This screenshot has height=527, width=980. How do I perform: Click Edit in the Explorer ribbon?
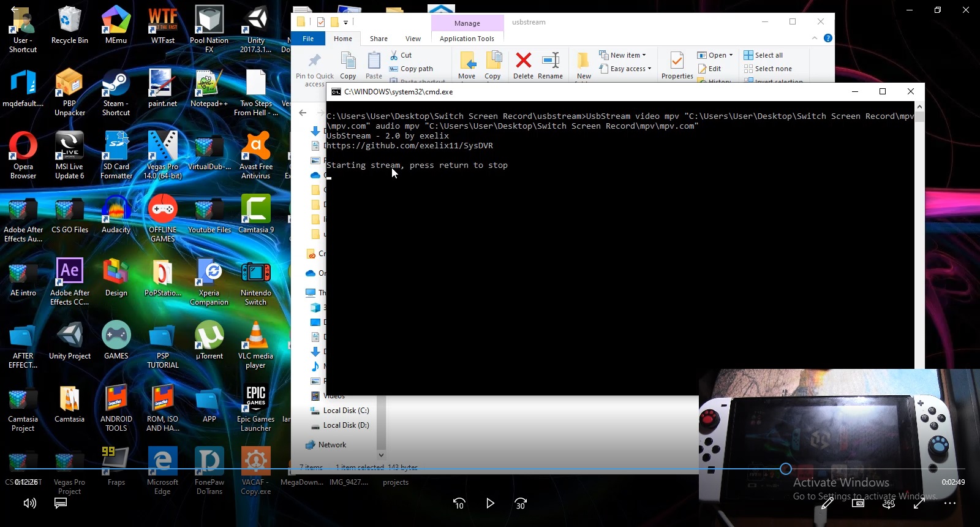[x=710, y=69]
